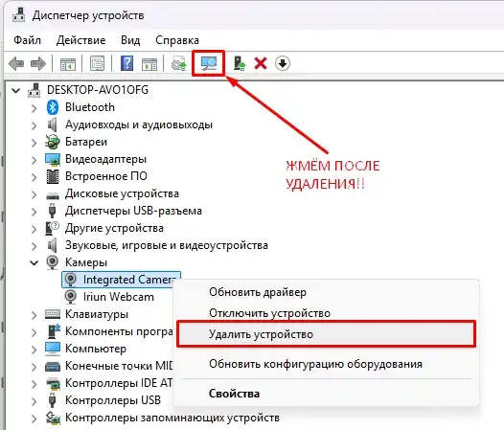Click the down-arrow disable device icon
504x430 pixels.
point(283,63)
